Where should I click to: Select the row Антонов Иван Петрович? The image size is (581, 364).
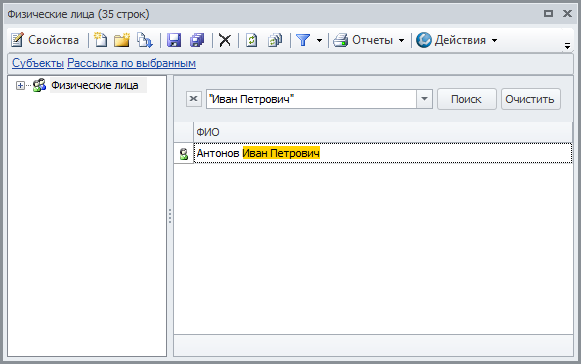(x=383, y=153)
